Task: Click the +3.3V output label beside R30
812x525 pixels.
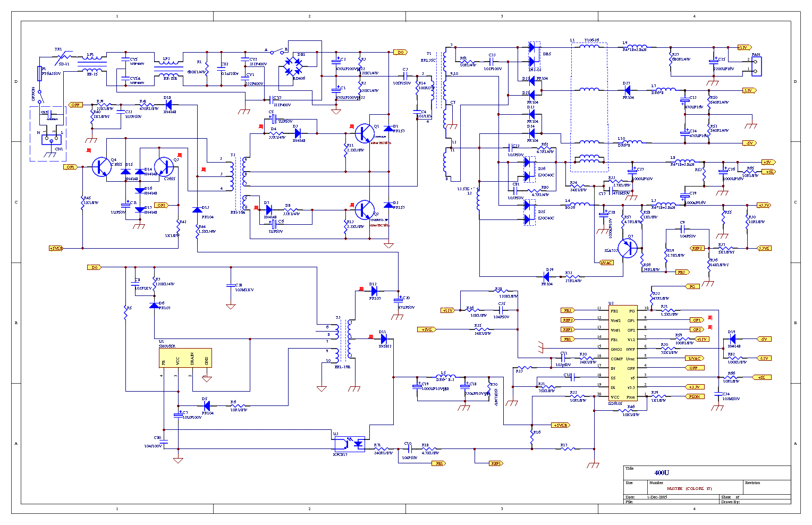Action: 763,205
